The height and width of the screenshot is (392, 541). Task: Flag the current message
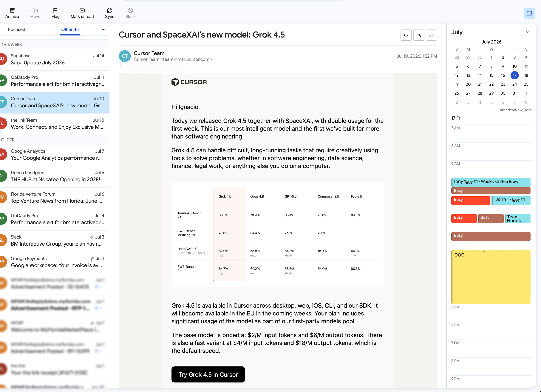pos(55,13)
